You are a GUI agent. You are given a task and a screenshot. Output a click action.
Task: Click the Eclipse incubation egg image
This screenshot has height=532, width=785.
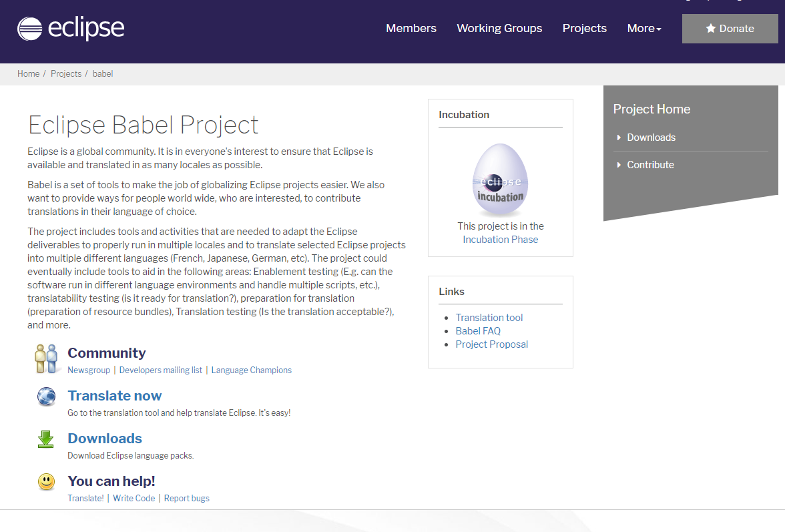tap(500, 180)
